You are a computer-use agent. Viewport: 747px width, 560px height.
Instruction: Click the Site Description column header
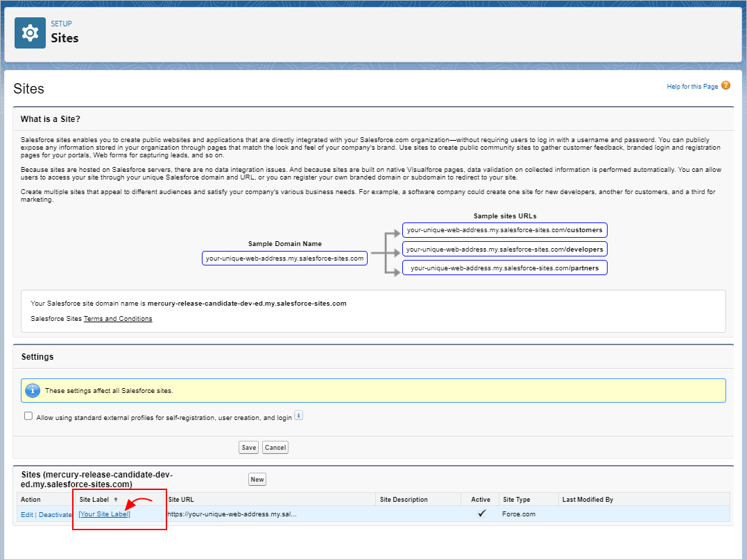point(404,500)
